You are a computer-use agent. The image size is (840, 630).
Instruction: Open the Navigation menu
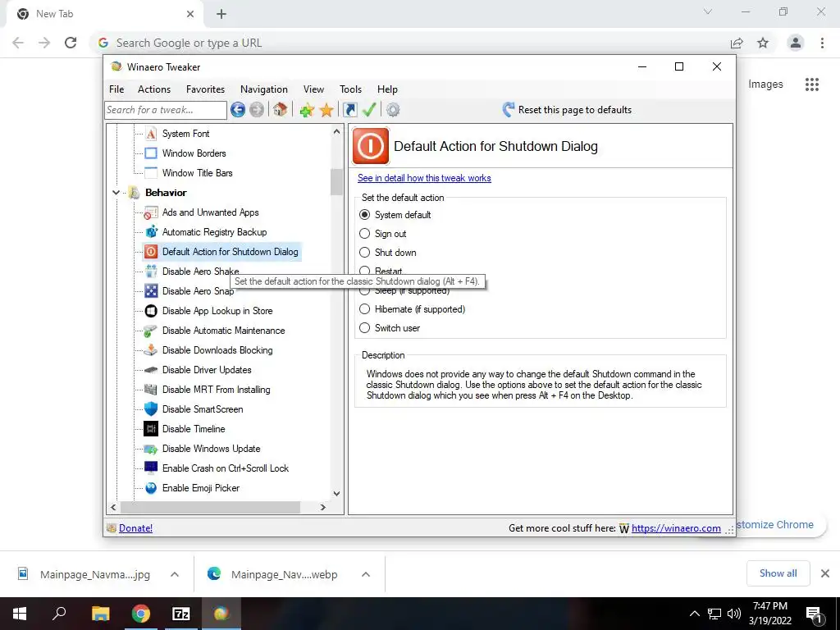pyautogui.click(x=264, y=89)
